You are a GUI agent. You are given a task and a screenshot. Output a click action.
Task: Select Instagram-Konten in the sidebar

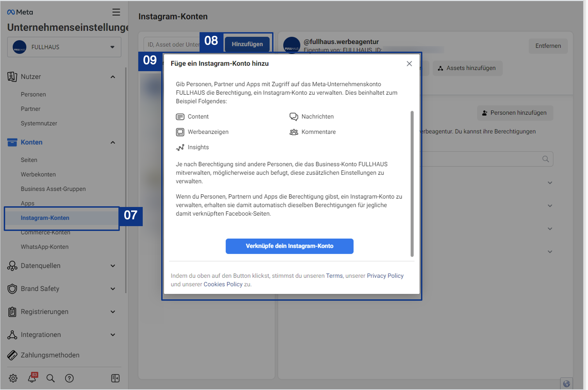click(x=45, y=218)
